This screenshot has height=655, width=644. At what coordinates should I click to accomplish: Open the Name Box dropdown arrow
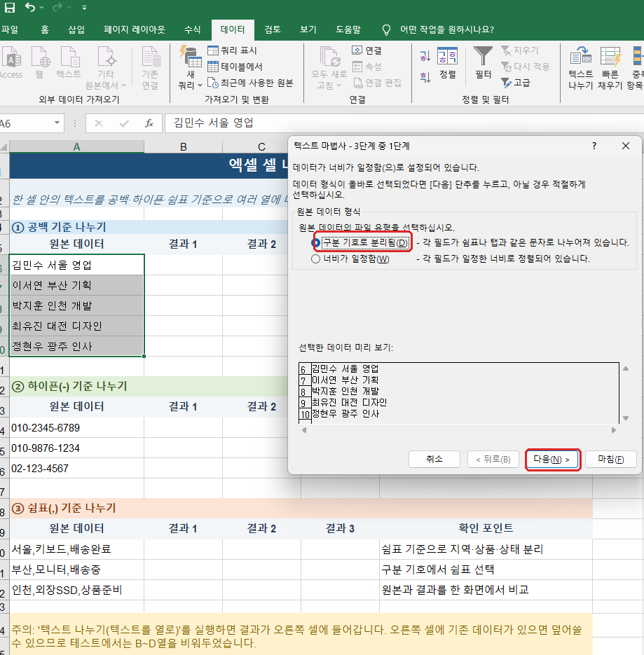tap(57, 123)
